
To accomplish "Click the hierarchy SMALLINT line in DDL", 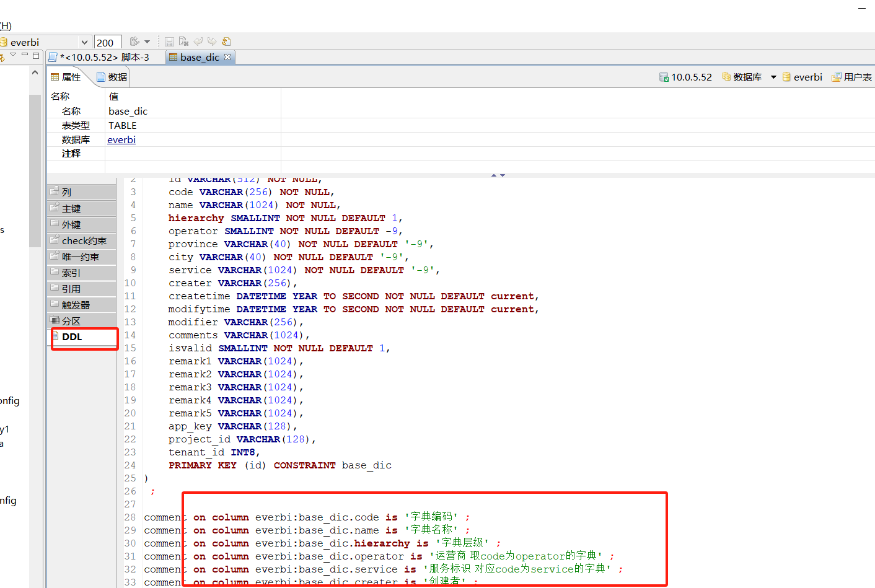I will tap(286, 218).
